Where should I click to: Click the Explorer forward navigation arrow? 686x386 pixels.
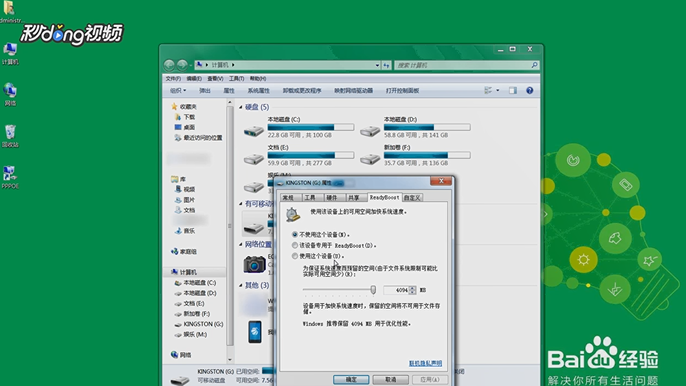coord(182,65)
